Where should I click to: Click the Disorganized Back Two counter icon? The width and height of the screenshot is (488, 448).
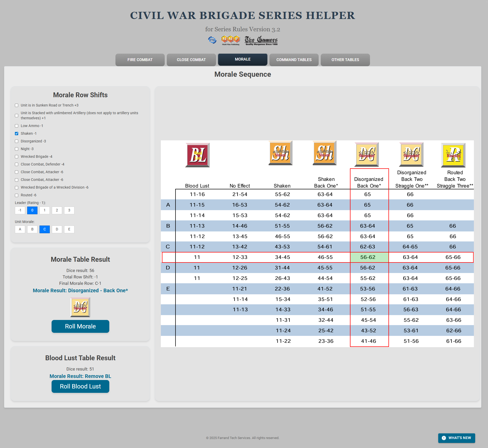pyautogui.click(x=411, y=154)
